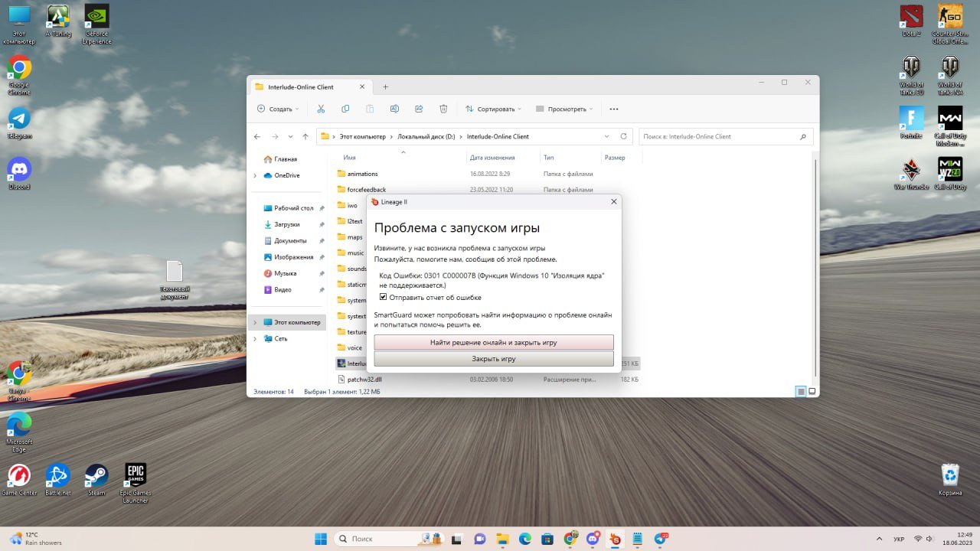980x551 pixels.
Task: Show hidden system tray icons chevron
Action: coord(878,539)
